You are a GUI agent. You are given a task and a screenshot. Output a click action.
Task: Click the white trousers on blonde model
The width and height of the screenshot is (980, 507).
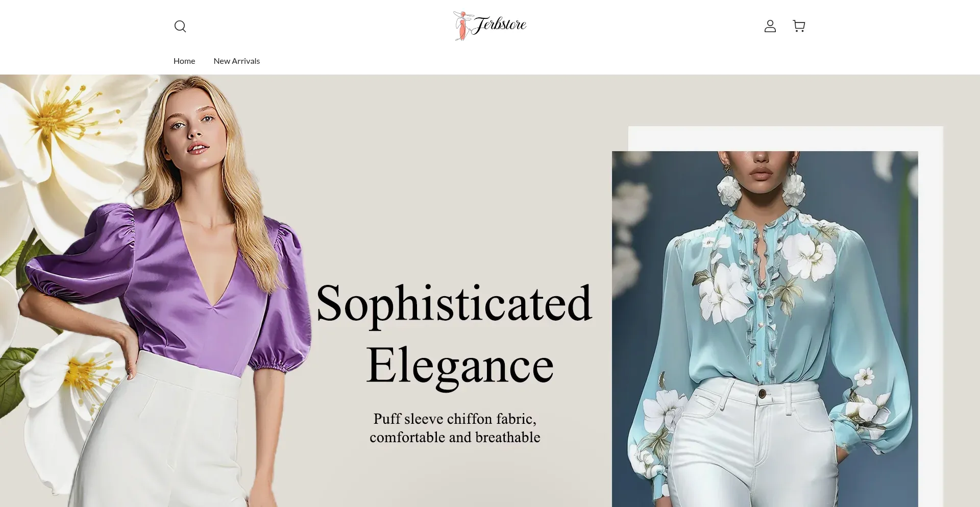tap(158, 434)
